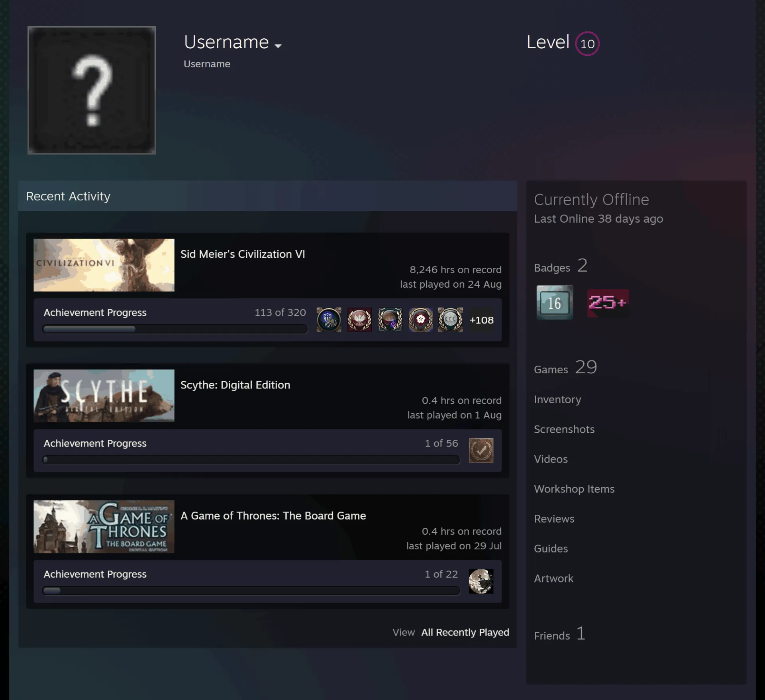Open A Game of Thrones: The Board Game link
The height and width of the screenshot is (700, 765).
coord(273,516)
